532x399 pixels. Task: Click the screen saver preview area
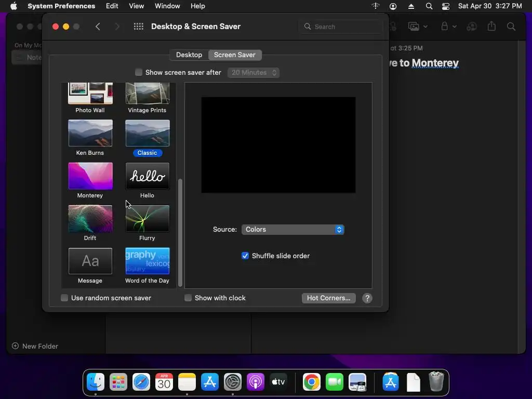point(278,145)
